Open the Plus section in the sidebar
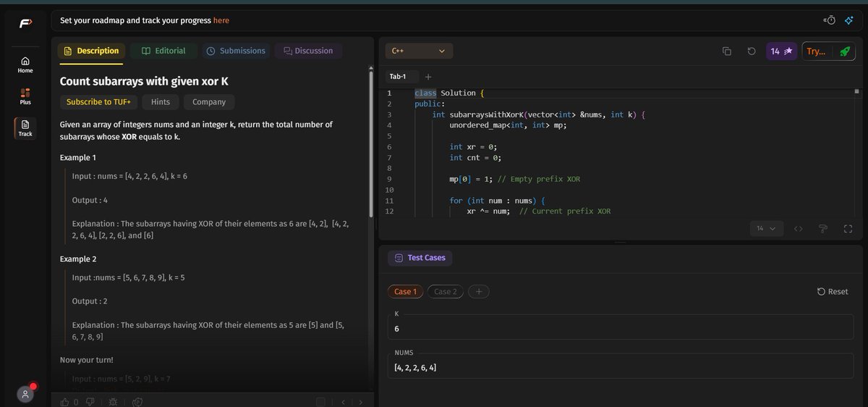Image resolution: width=868 pixels, height=407 pixels. [25, 96]
